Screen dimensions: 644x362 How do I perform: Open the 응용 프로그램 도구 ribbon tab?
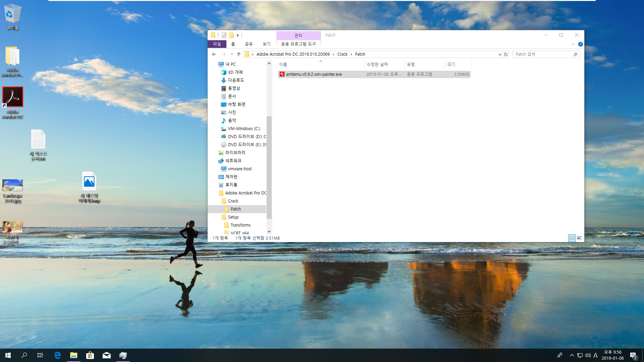point(299,44)
